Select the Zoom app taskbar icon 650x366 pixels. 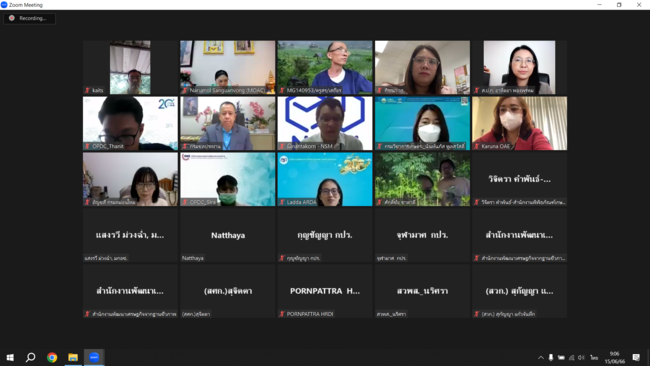click(94, 357)
